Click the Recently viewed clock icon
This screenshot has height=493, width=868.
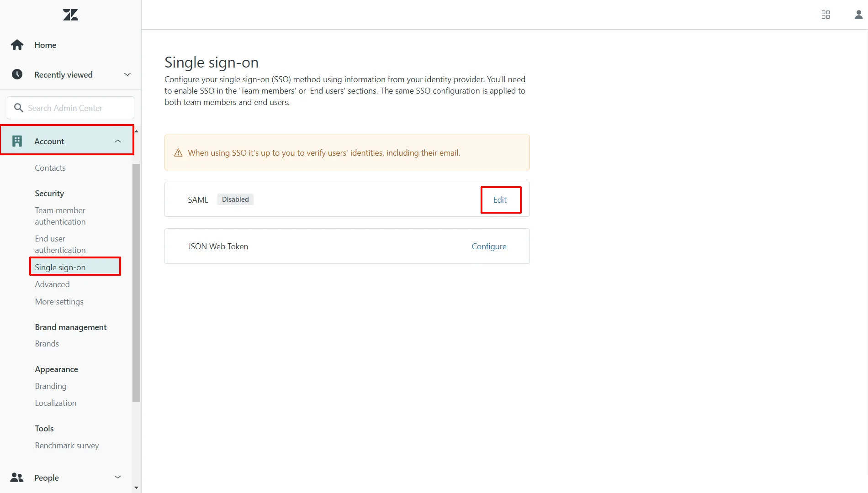(x=17, y=74)
